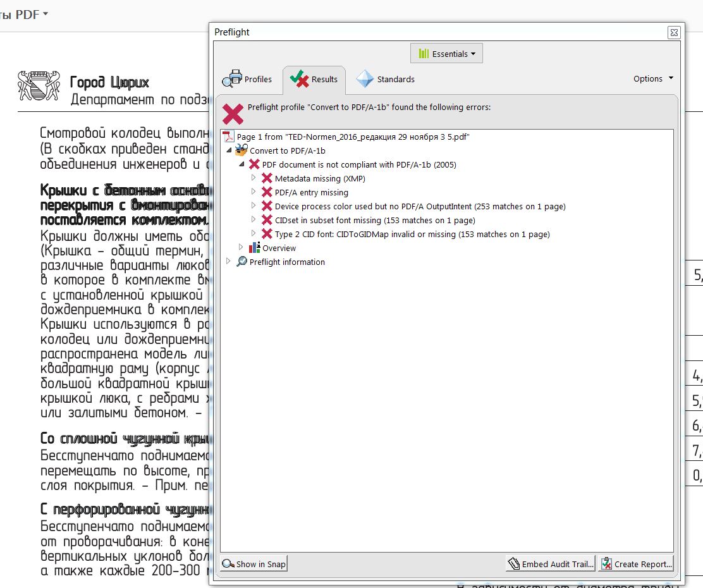703x588 pixels.
Task: Click the Convert to PDF/A-1b profile icon
Action: click(x=241, y=150)
